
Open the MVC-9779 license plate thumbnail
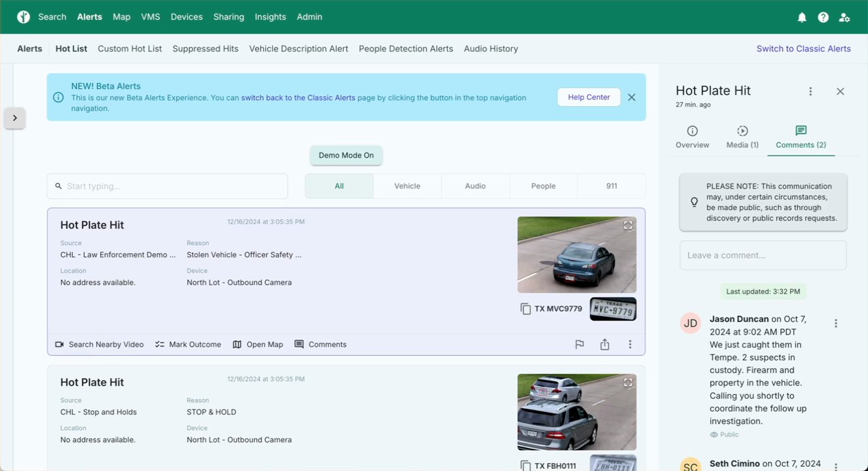613,309
